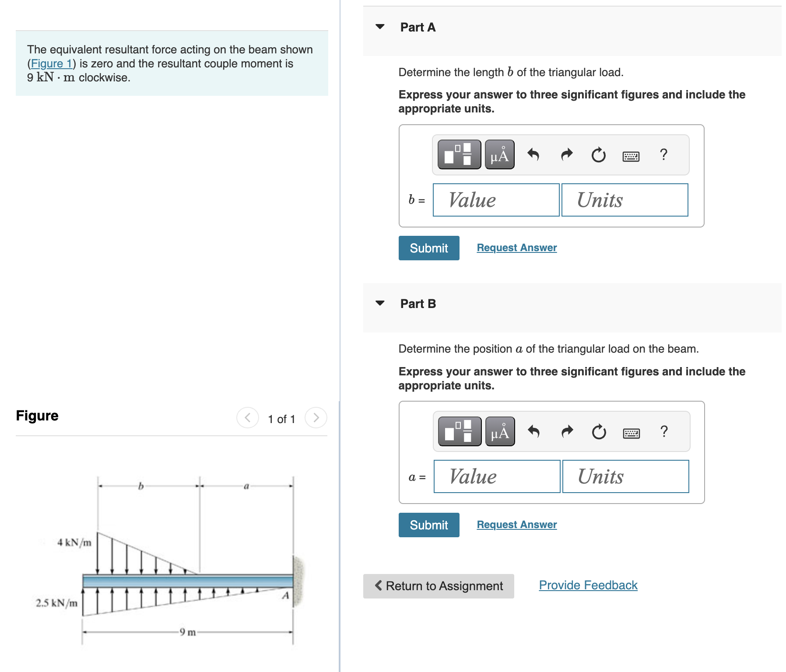Click the previous figure chevron arrow
This screenshot has width=786, height=672.
coord(247,418)
